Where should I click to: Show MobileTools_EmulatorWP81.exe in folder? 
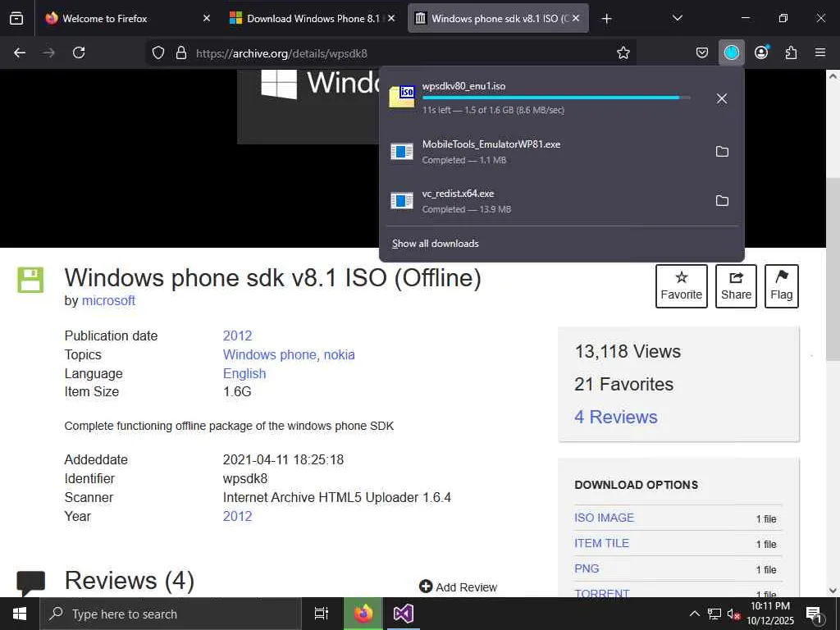[722, 152]
